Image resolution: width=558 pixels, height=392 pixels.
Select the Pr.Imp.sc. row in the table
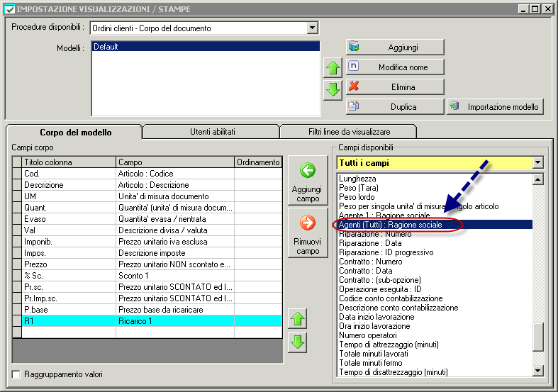click(147, 298)
